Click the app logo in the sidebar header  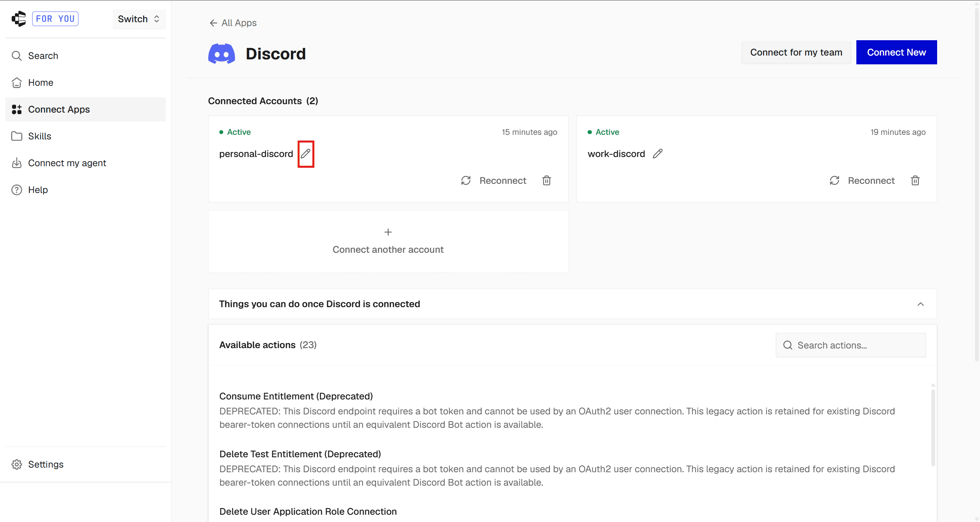19,18
